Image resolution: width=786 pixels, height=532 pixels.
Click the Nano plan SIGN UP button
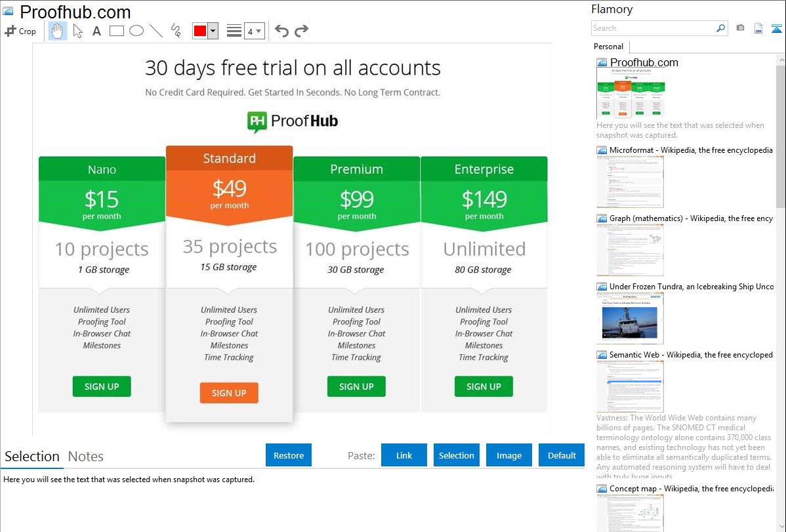click(x=102, y=386)
